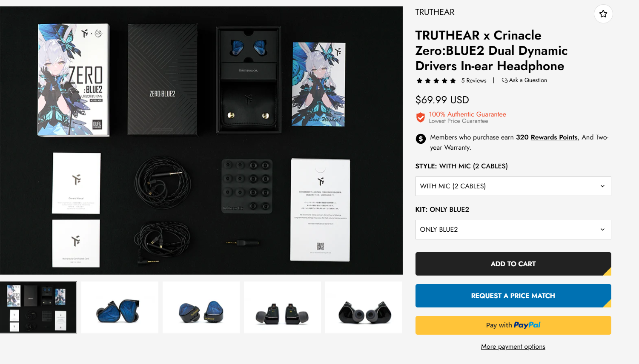Request a price match

click(513, 296)
